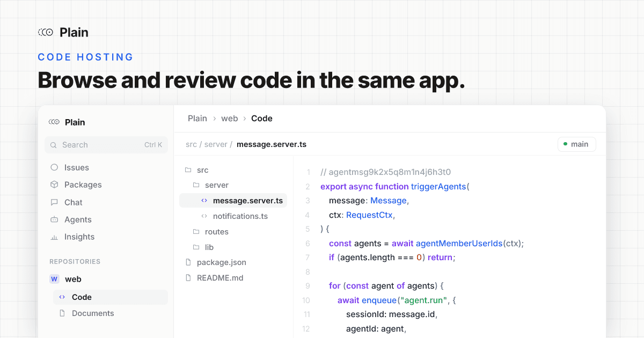Click the search magnifier icon
The image size is (644, 338).
[54, 145]
